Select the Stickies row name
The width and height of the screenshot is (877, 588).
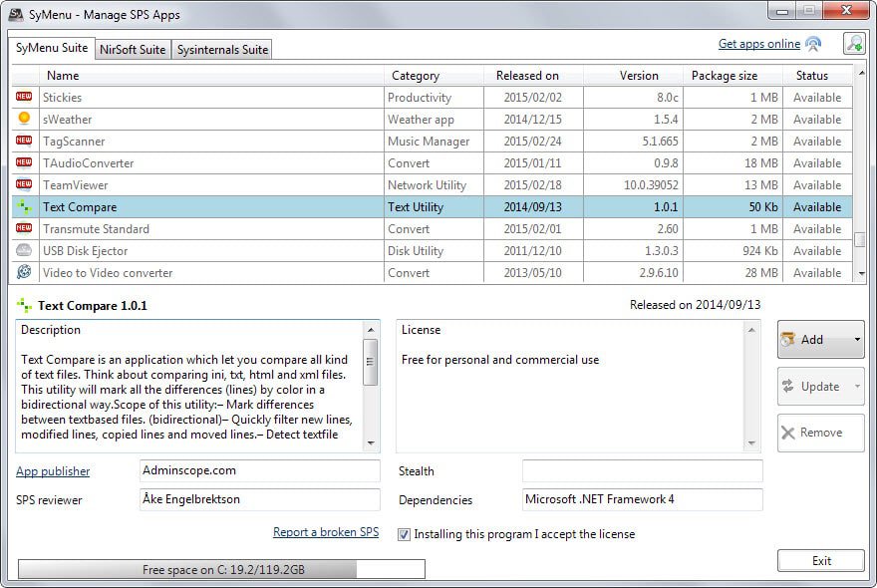click(62, 98)
